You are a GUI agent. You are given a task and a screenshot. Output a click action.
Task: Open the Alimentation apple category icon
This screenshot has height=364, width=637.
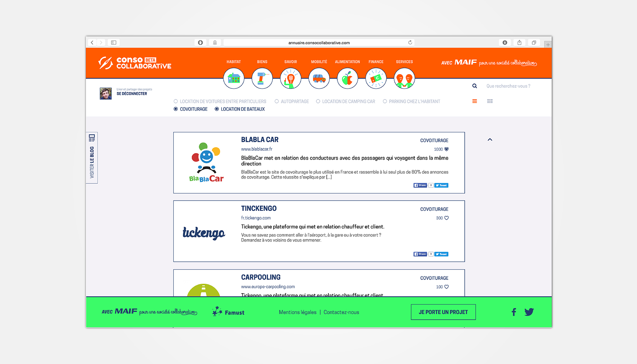click(x=348, y=78)
